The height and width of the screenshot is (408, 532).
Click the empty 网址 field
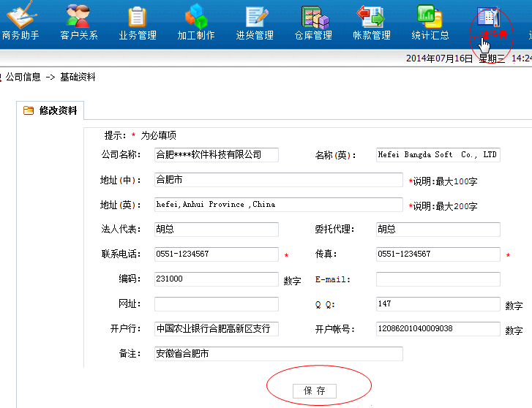click(217, 304)
